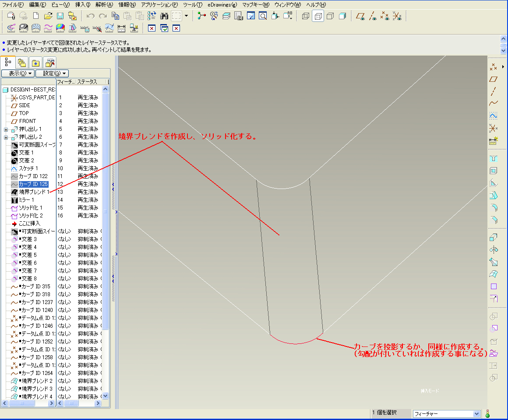Open the Layers icon in top toolbar

[x=226, y=16]
